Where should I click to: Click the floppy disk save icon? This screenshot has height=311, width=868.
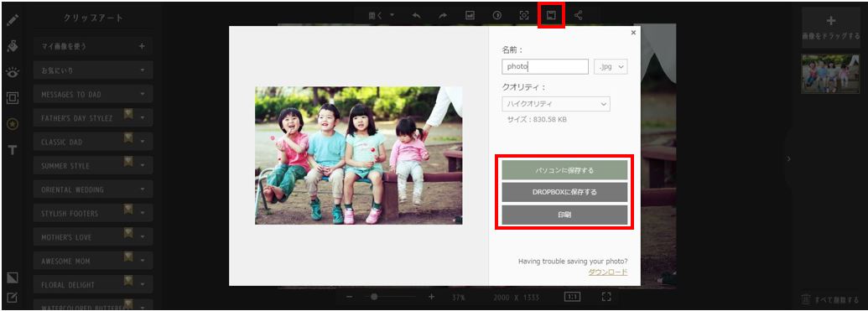click(x=551, y=15)
